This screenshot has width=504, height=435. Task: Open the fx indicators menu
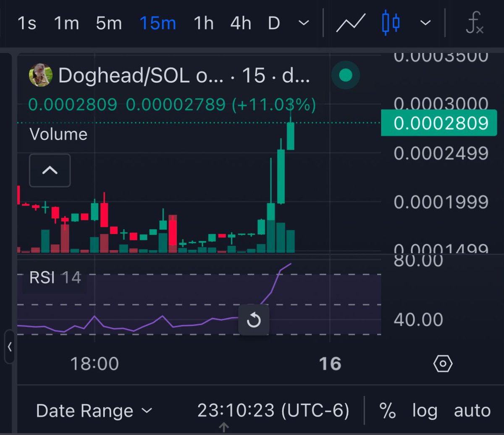pyautogui.click(x=475, y=24)
